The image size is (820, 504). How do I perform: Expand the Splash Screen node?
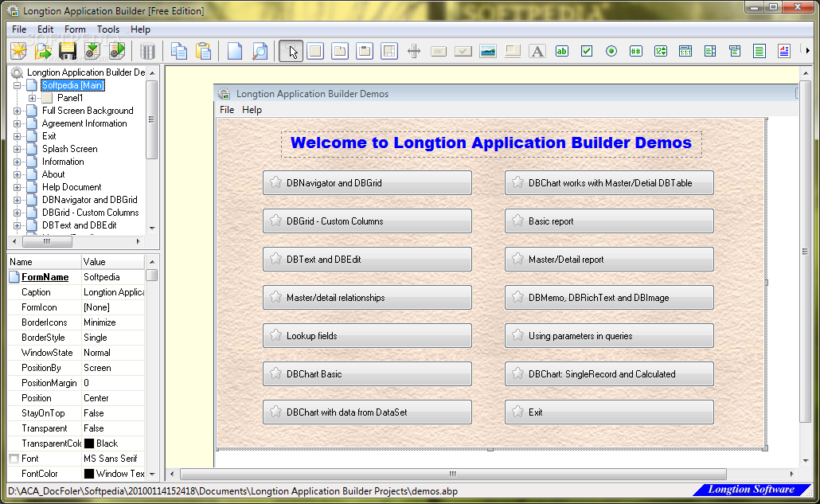[x=17, y=149]
